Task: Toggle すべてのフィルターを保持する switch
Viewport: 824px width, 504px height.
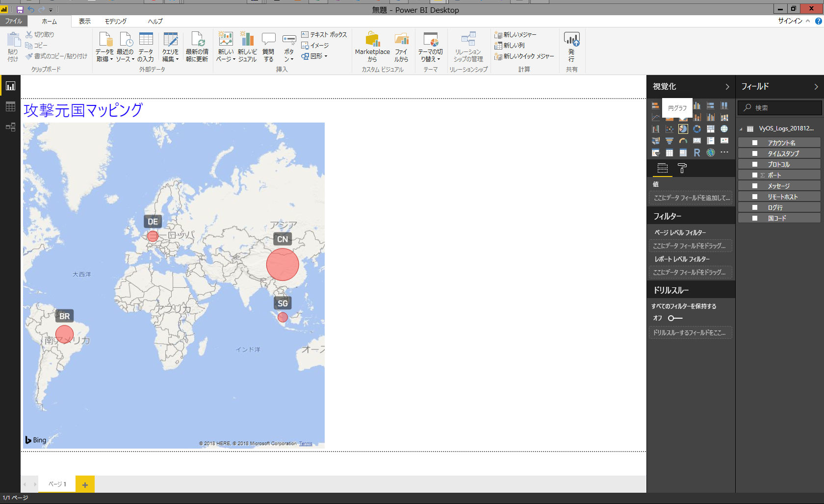Action: 675,318
